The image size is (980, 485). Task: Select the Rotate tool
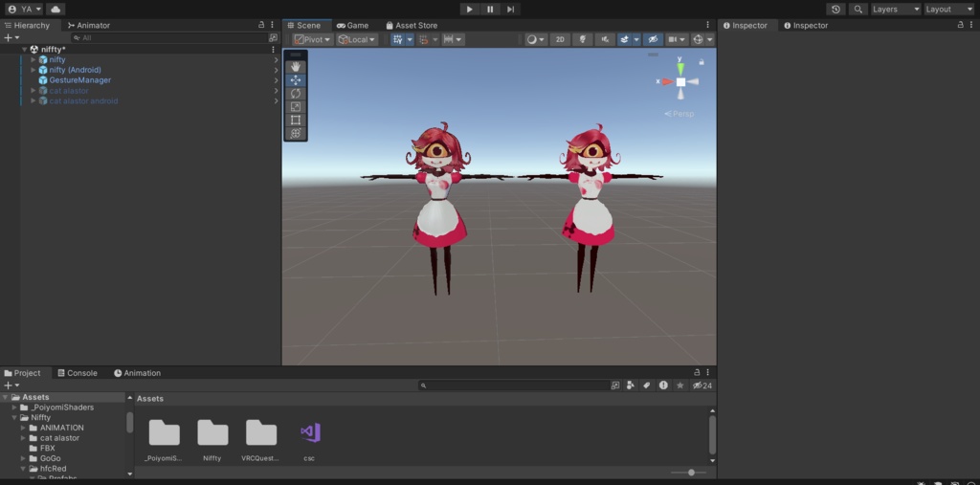pos(296,93)
